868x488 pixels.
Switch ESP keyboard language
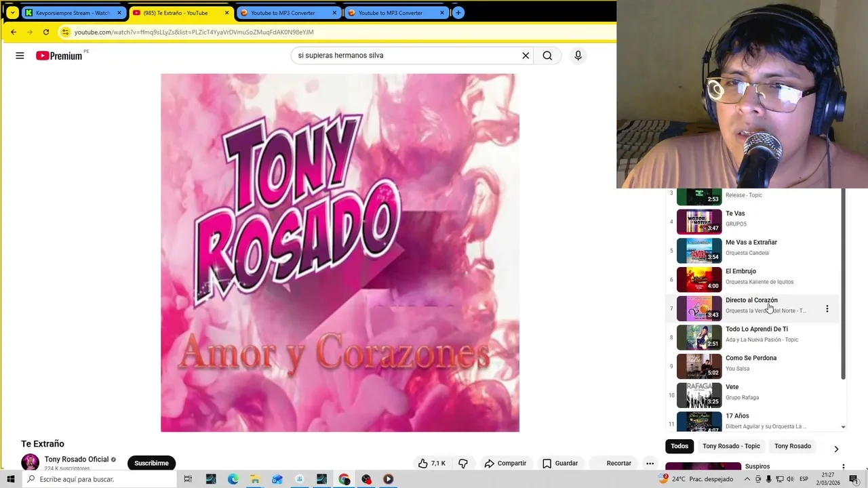tap(804, 479)
